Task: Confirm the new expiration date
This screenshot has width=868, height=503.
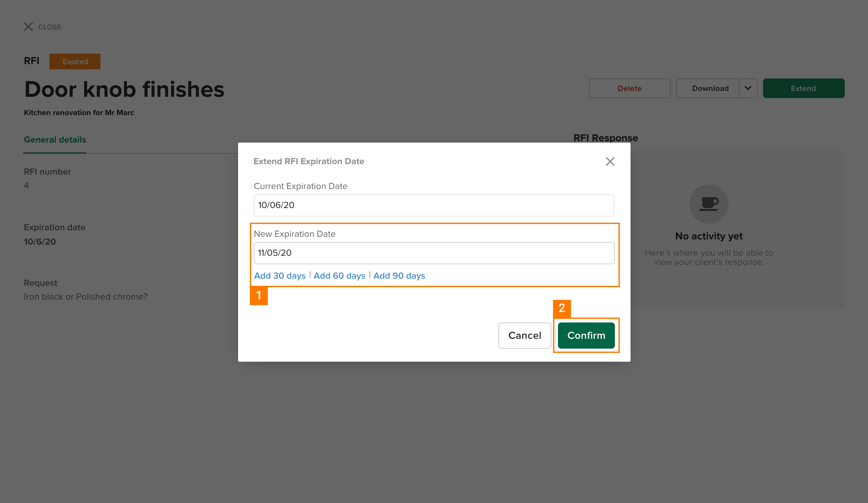Action: pos(586,335)
